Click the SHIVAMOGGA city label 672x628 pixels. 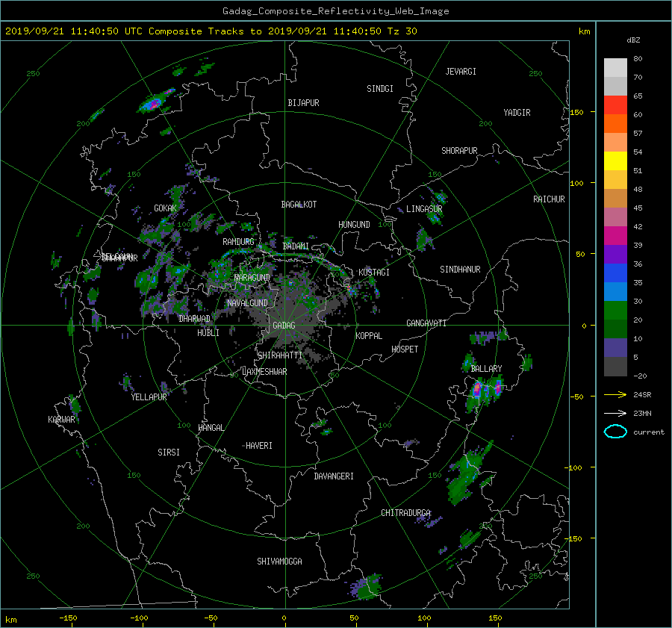pos(279,561)
